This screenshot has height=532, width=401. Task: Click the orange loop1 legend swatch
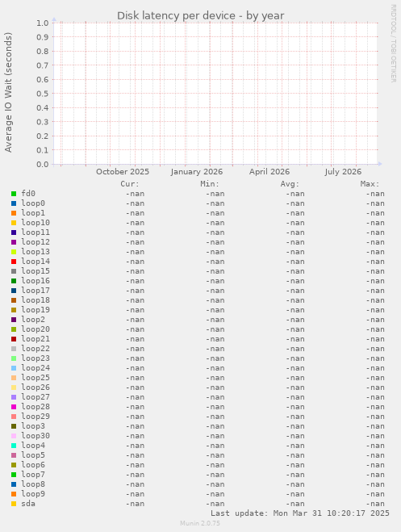[x=14, y=213]
